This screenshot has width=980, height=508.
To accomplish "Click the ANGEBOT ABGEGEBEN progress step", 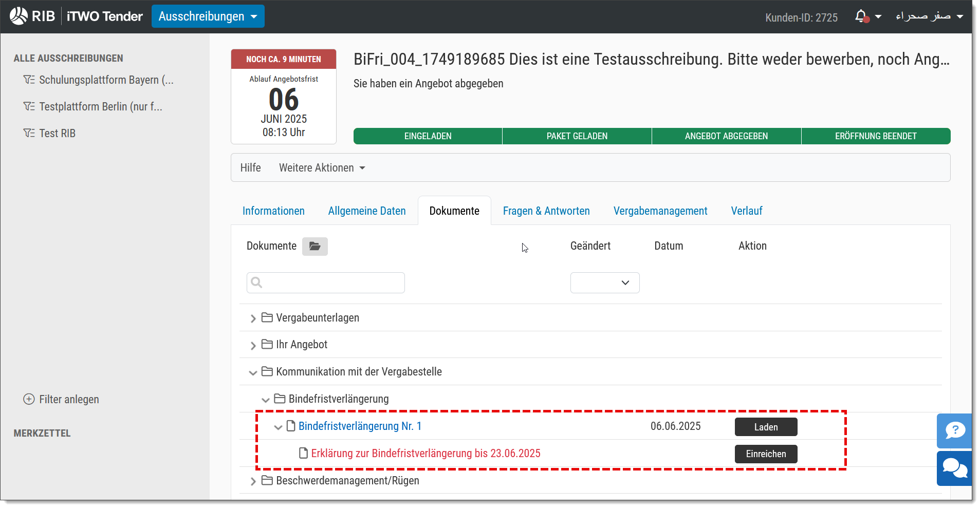I will click(726, 136).
